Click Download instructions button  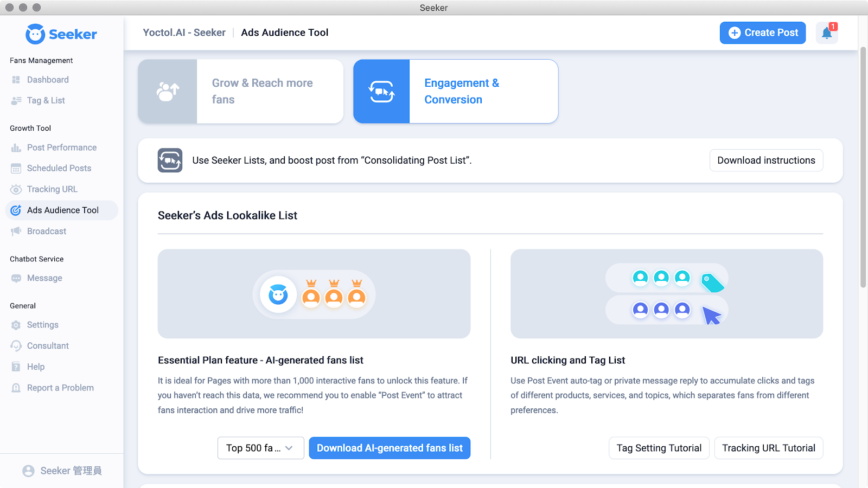[766, 160]
